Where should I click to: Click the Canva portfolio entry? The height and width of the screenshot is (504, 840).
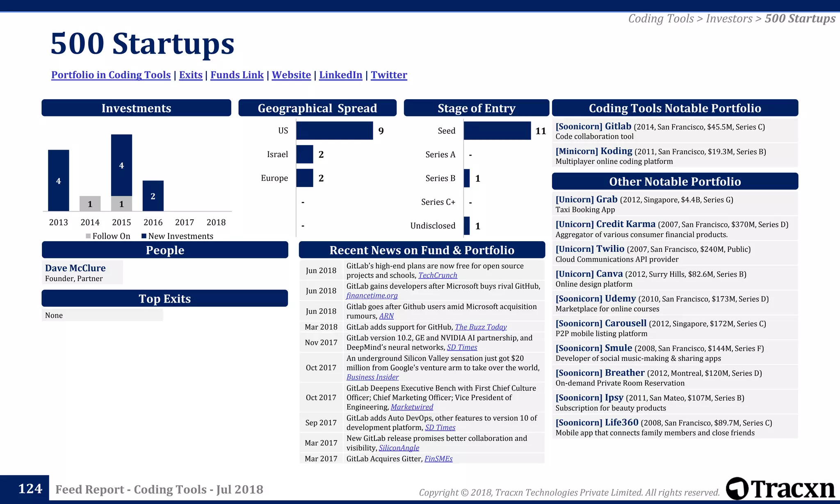point(675,278)
